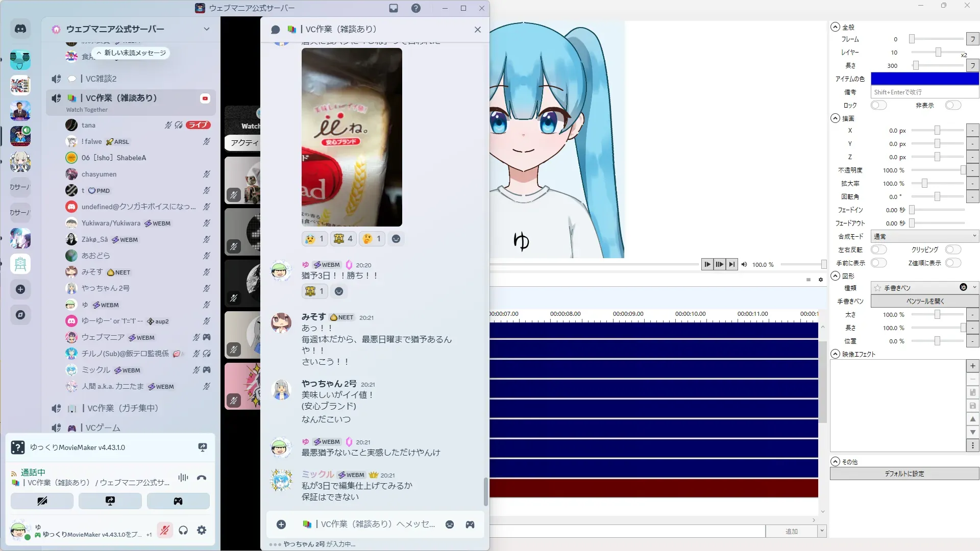
Task: Expand ウェブマニア公式サーバー server menu
Action: point(206,29)
